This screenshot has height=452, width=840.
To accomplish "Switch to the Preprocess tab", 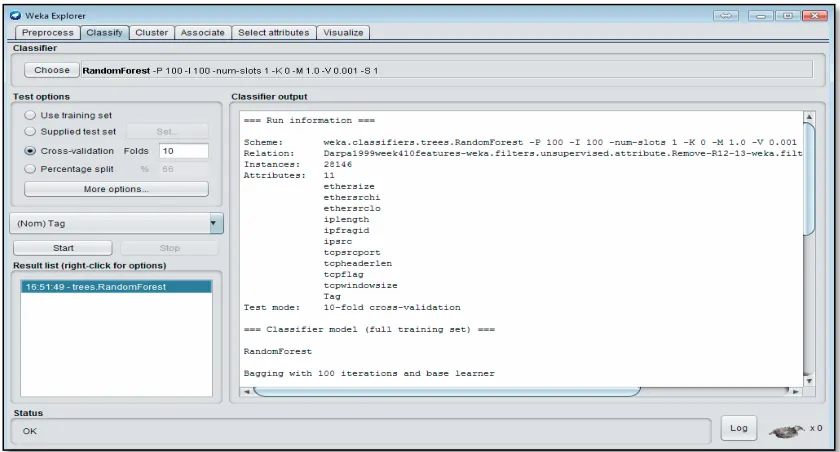I will (48, 33).
